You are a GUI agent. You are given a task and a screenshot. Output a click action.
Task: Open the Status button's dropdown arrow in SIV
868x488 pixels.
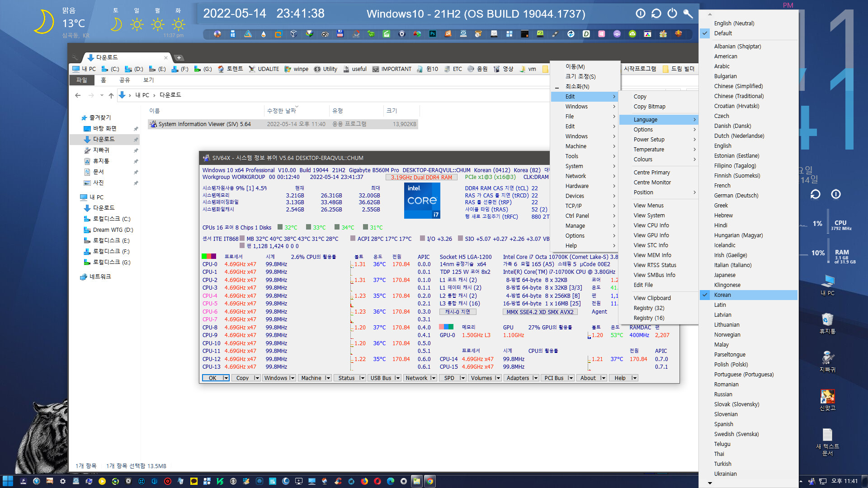tap(362, 378)
